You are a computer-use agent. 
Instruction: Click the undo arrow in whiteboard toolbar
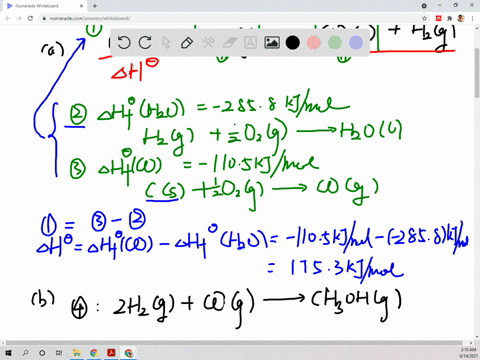(x=124, y=43)
